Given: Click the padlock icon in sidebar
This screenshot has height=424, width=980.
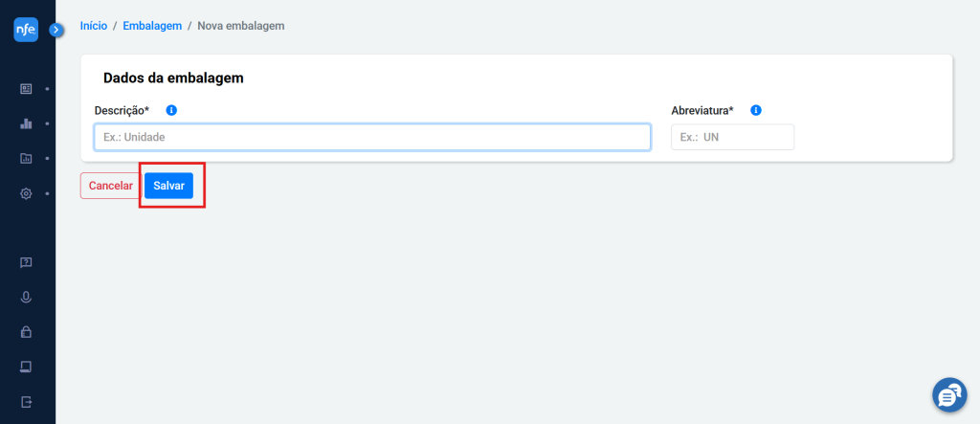Looking at the screenshot, I should 26,331.
